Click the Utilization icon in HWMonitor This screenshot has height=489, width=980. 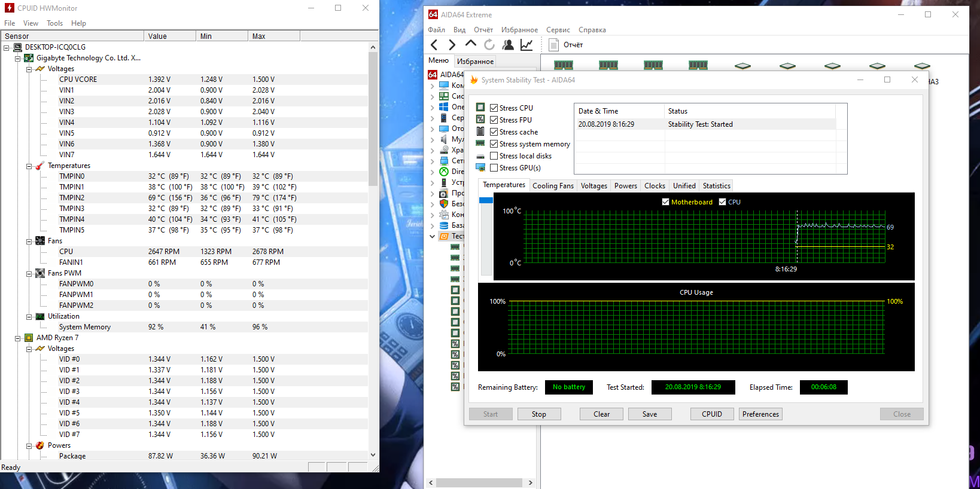tap(40, 316)
